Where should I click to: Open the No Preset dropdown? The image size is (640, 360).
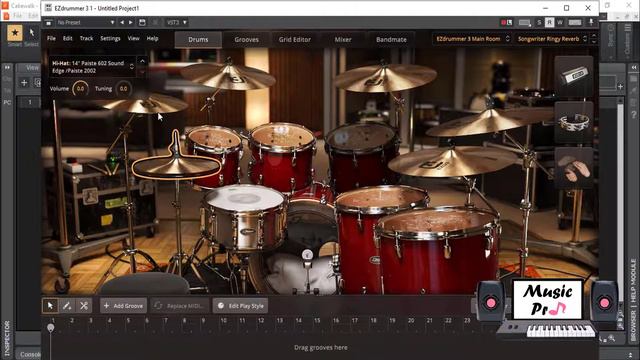[x=85, y=22]
